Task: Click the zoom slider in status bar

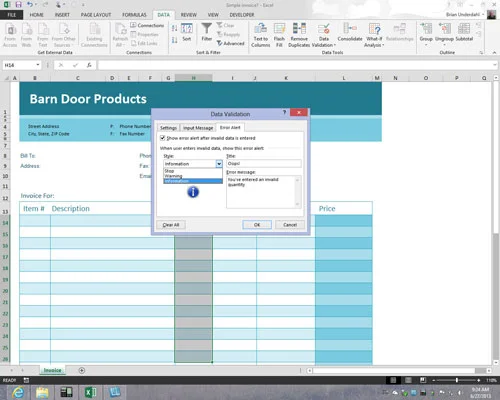Action: pyautogui.click(x=456, y=380)
